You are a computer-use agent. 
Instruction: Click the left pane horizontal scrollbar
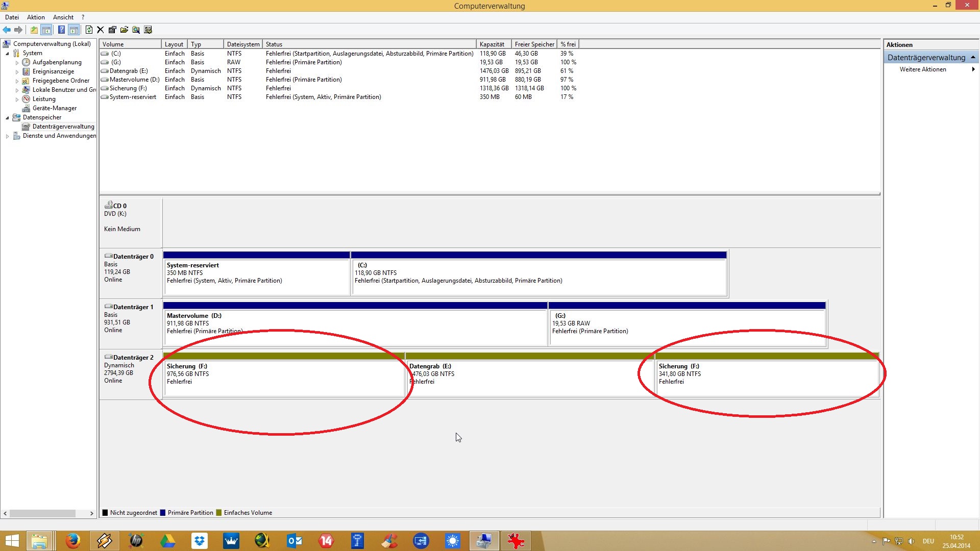click(43, 513)
